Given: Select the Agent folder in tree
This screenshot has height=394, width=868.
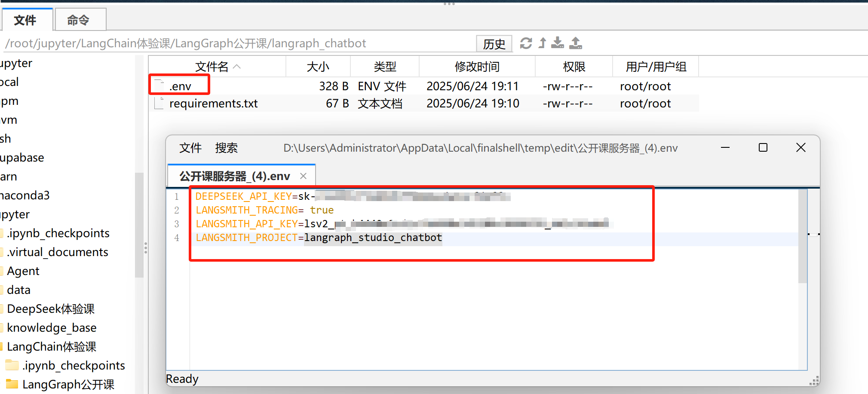Looking at the screenshot, I should [23, 271].
